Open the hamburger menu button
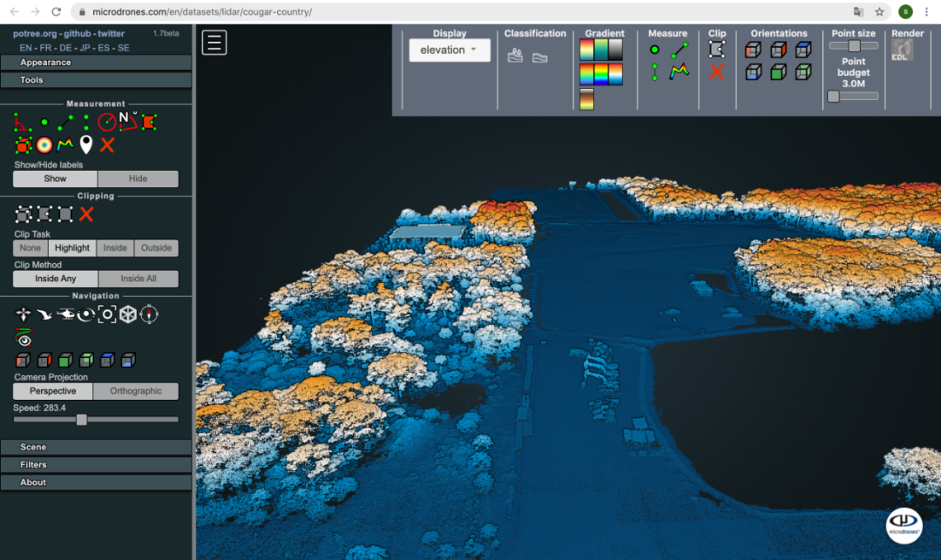The height and width of the screenshot is (560, 941). pos(214,43)
